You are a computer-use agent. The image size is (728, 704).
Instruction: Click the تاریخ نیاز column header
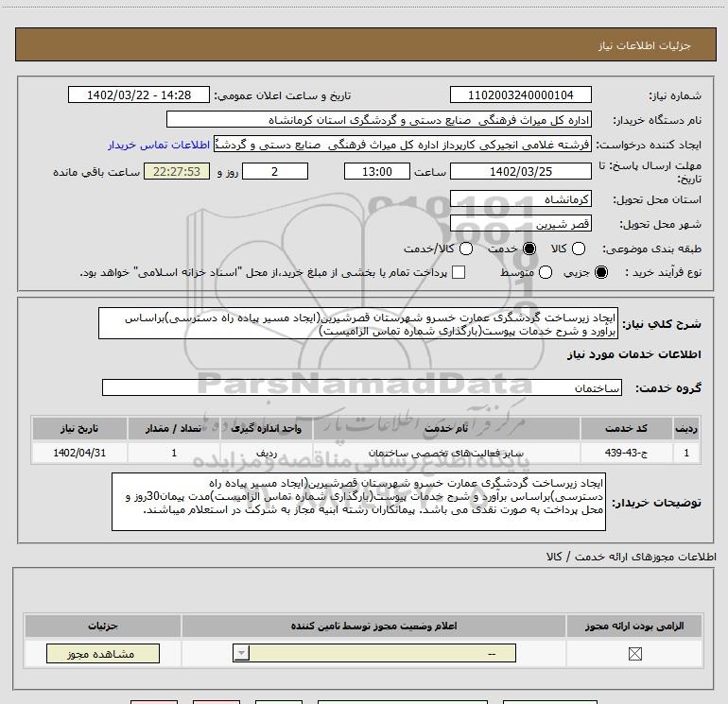[x=79, y=428]
